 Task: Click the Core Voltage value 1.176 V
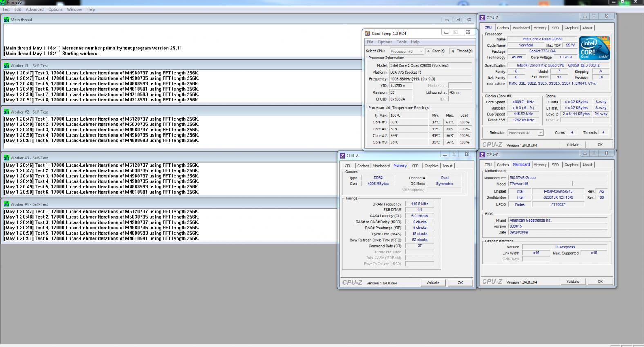(566, 57)
